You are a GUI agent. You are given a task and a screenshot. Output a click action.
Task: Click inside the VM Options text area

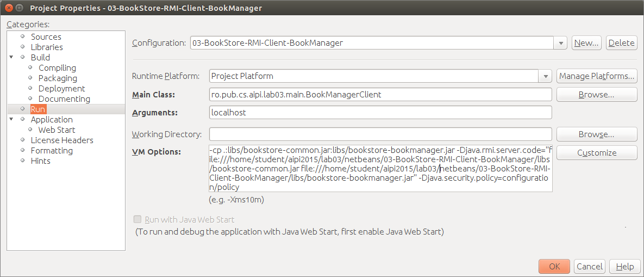380,168
